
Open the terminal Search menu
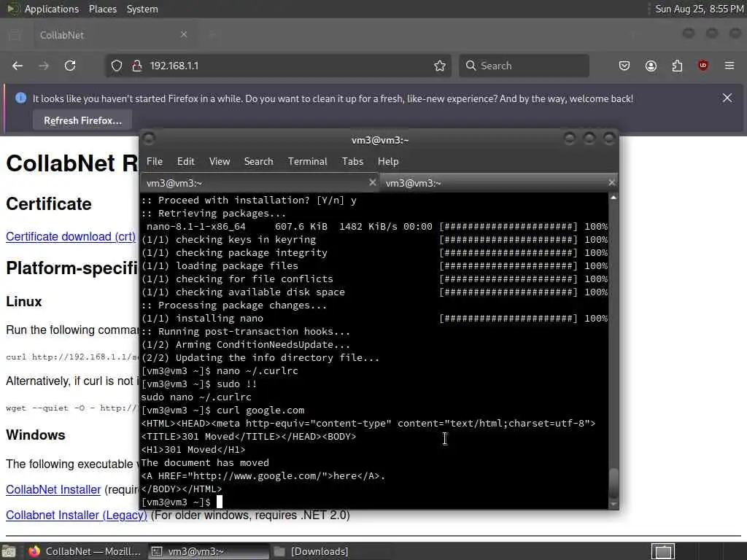pos(259,161)
